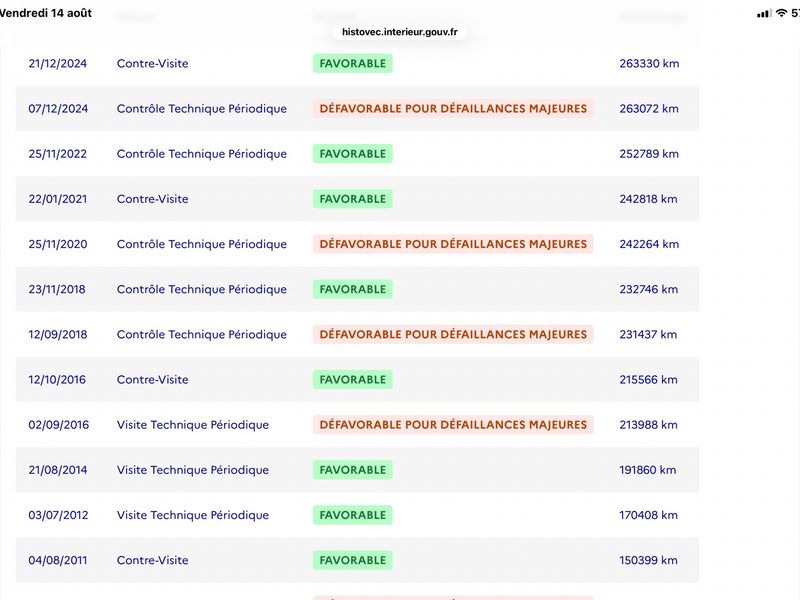Click Contre-Visite entry dated 04/08/2011
800x600 pixels.
153,560
